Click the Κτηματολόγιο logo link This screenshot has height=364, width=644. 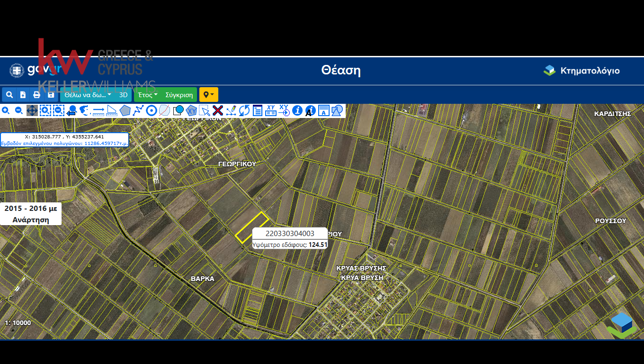pyautogui.click(x=581, y=71)
